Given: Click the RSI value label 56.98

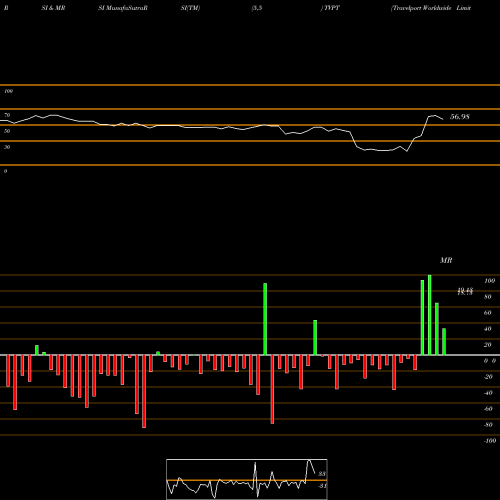Looking at the screenshot, I should [460, 117].
